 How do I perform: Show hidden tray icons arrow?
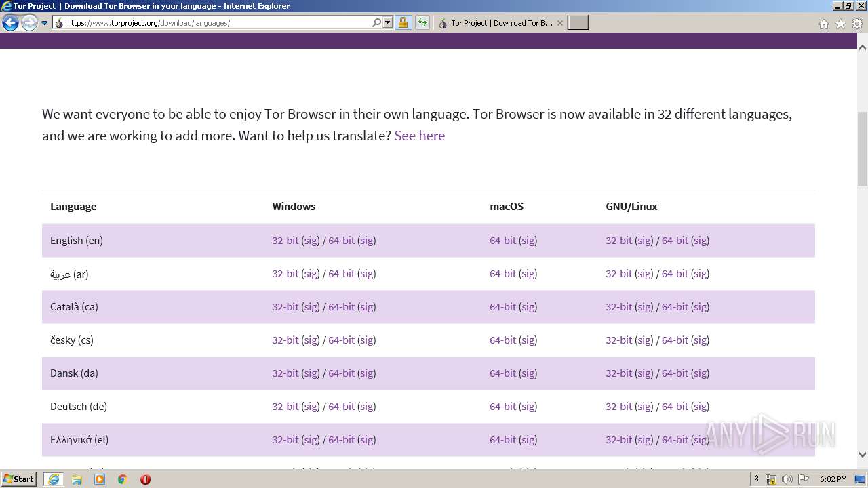tap(757, 479)
